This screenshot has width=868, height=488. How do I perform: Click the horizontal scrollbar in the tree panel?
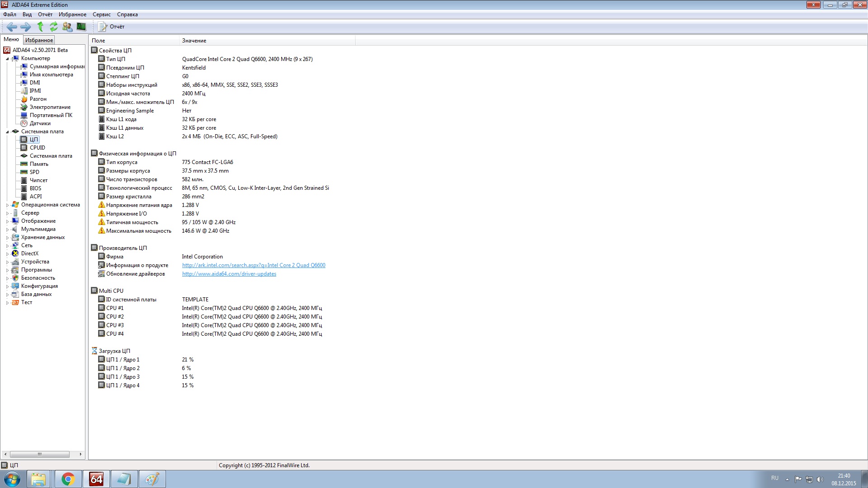click(40, 454)
